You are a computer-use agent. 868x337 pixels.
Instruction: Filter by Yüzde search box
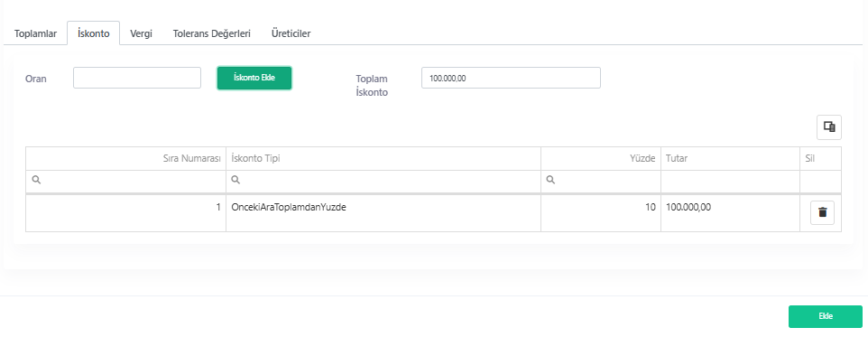(601, 181)
